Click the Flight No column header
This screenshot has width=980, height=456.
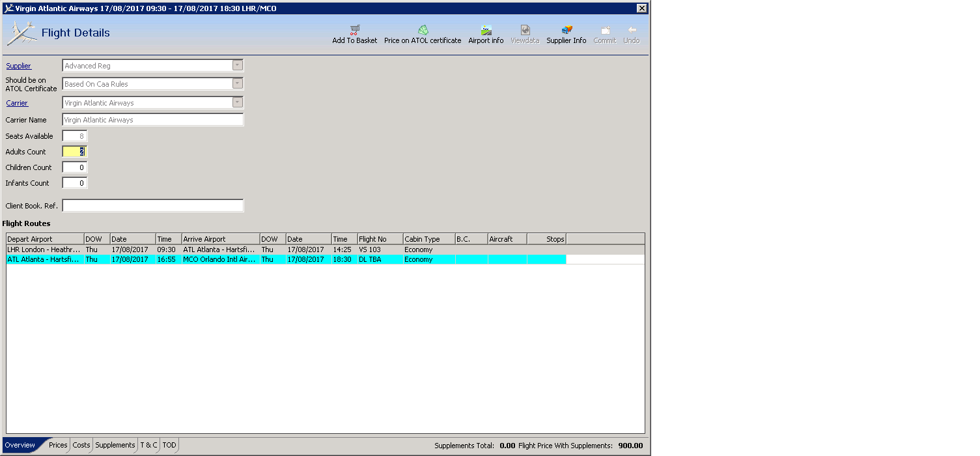coord(380,239)
